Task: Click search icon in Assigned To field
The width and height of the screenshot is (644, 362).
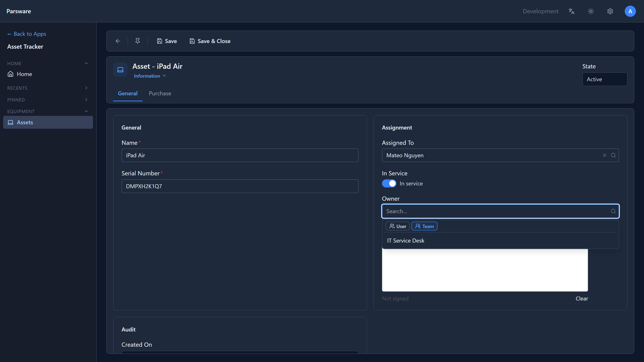Action: [613, 155]
